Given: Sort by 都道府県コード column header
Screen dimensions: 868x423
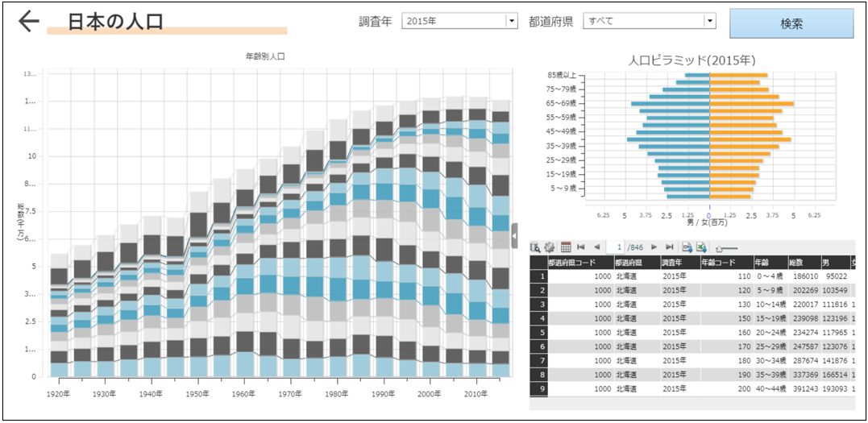Looking at the screenshot, I should 576,262.
